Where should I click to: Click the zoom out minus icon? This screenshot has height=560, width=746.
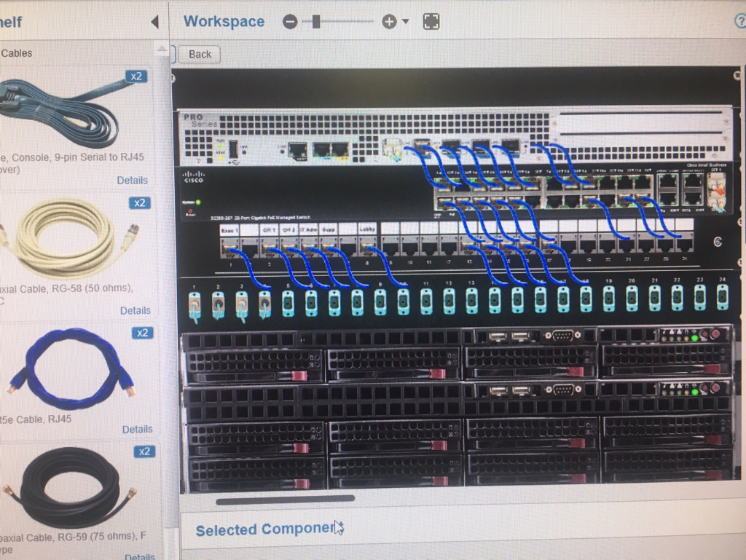point(290,21)
